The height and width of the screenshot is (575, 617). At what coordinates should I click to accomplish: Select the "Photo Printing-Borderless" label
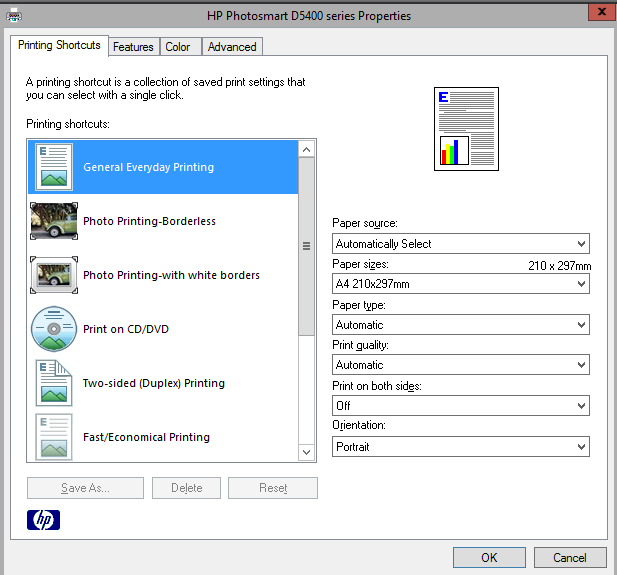[150, 221]
